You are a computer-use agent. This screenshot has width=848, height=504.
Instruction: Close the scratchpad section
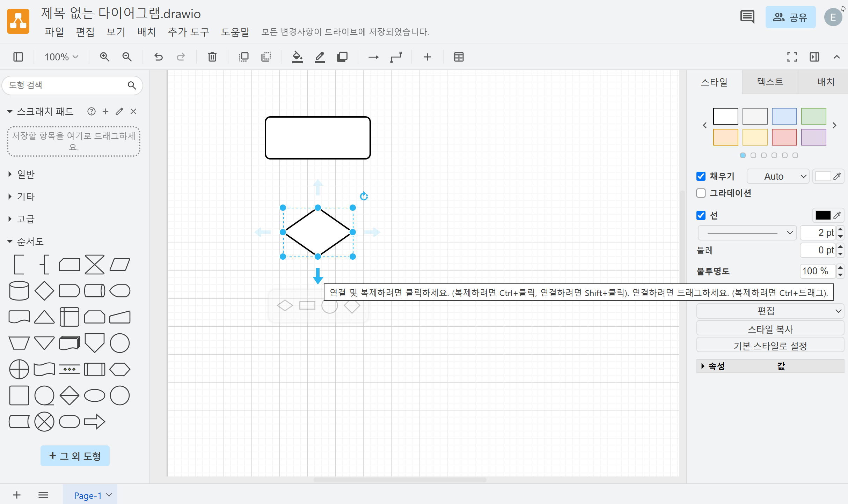point(133,111)
